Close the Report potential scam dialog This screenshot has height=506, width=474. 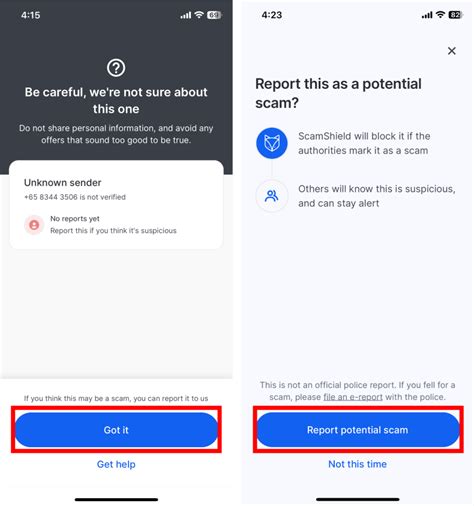point(452,51)
